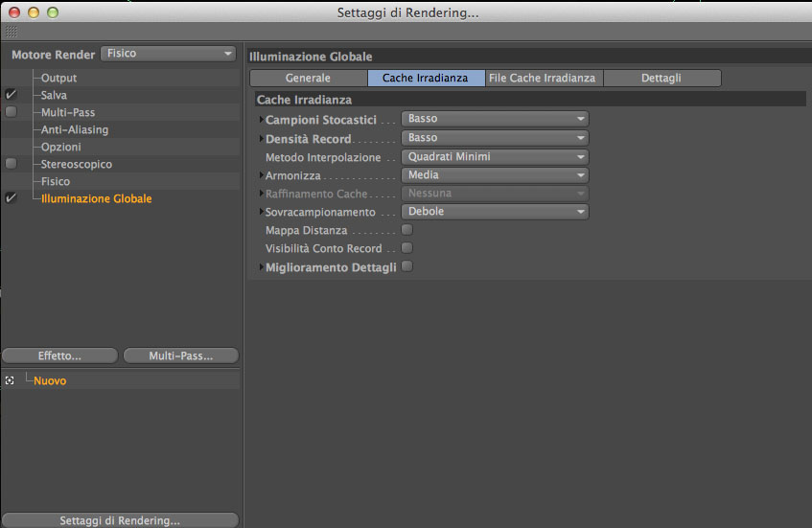Toggle Visibilità Conto Record checkbox
The image size is (812, 528).
(x=407, y=248)
